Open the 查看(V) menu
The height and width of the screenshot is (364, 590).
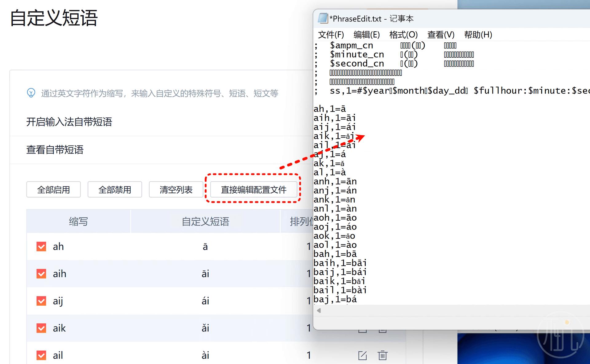coord(440,35)
